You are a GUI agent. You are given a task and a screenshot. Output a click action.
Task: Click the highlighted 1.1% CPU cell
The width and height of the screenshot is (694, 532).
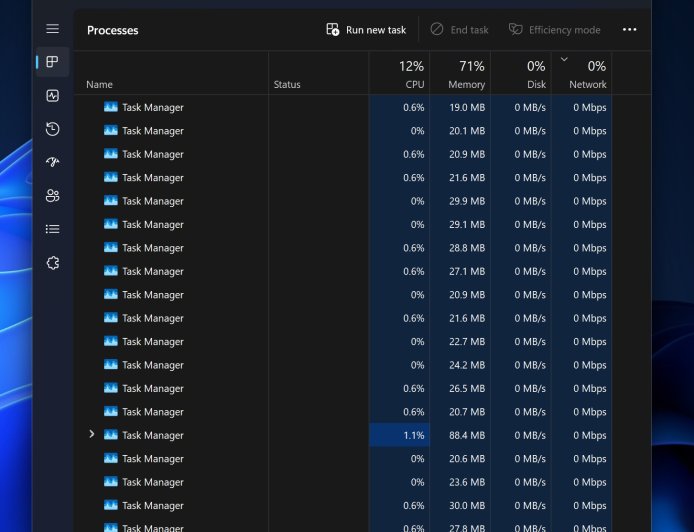[399, 435]
